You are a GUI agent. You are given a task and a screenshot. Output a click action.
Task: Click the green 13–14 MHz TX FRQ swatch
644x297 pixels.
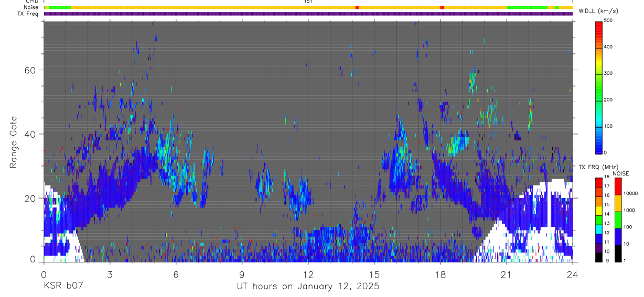pos(598,220)
